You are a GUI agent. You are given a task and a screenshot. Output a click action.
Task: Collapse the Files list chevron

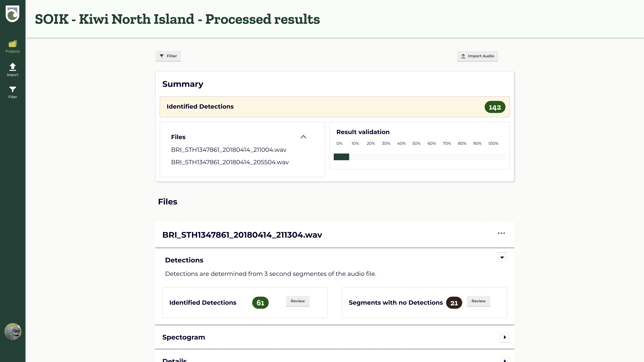(x=303, y=137)
